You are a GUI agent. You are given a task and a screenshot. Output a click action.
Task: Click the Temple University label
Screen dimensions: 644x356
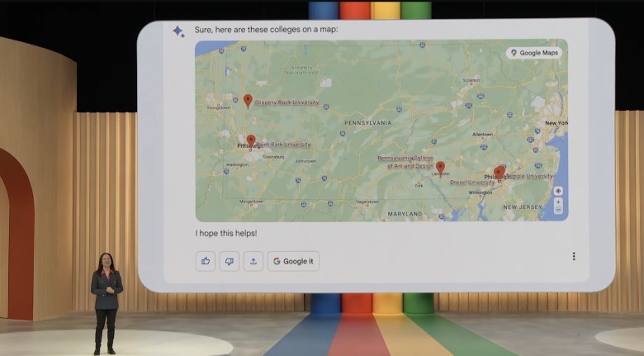click(529, 176)
